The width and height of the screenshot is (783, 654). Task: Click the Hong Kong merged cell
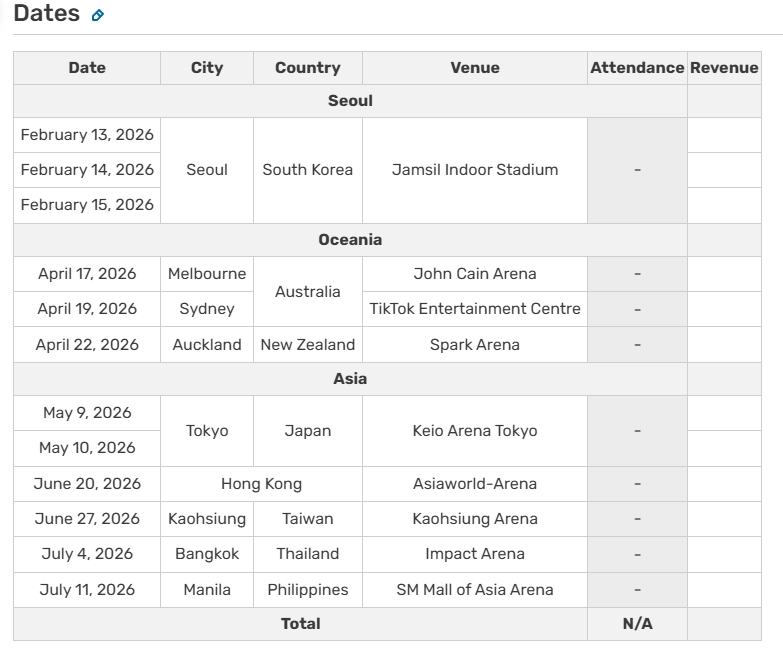point(261,484)
